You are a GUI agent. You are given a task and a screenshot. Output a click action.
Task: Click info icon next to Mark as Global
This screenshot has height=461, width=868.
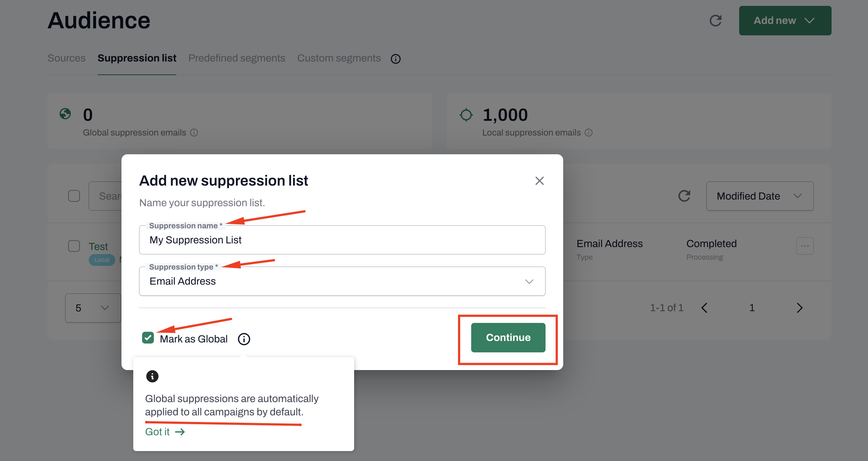244,339
